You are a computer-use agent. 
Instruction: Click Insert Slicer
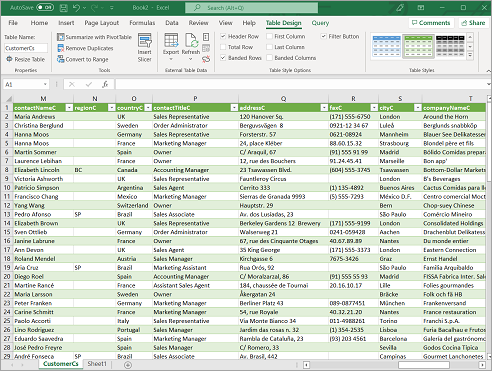145,47
